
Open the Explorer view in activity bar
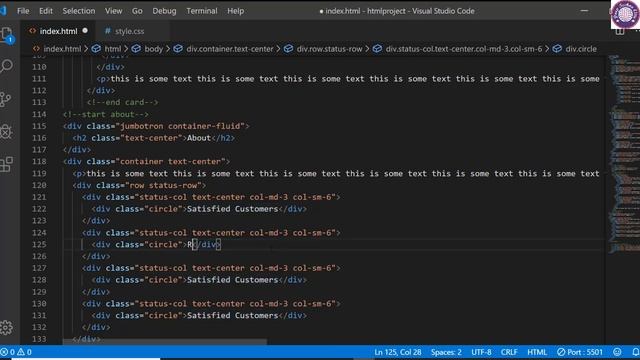click(7, 35)
